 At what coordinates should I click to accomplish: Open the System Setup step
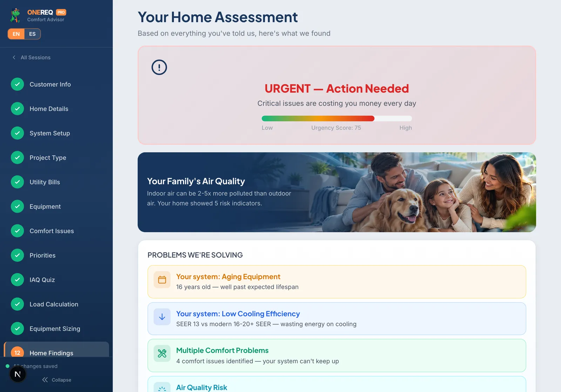coord(56,133)
